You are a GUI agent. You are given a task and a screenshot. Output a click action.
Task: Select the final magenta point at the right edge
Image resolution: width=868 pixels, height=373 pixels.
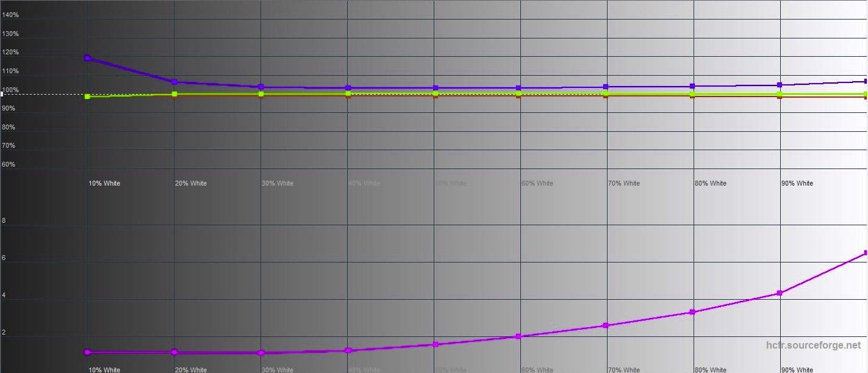[865, 253]
